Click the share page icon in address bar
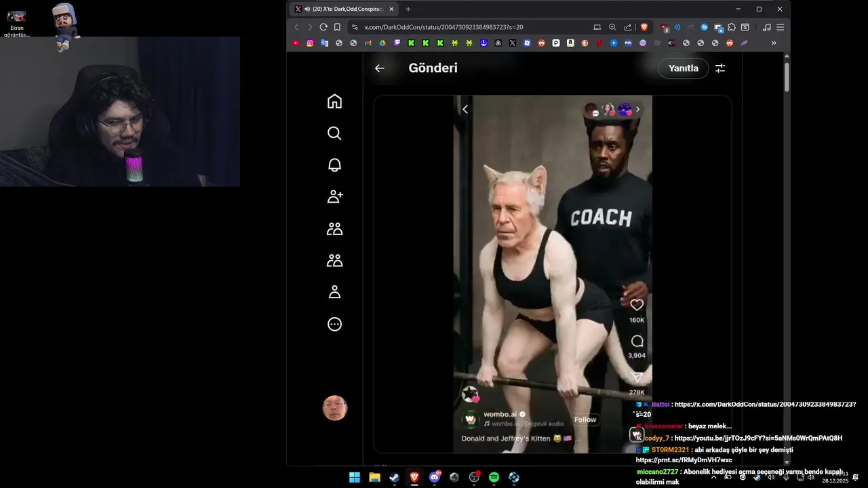The width and height of the screenshot is (868, 488). (x=628, y=27)
